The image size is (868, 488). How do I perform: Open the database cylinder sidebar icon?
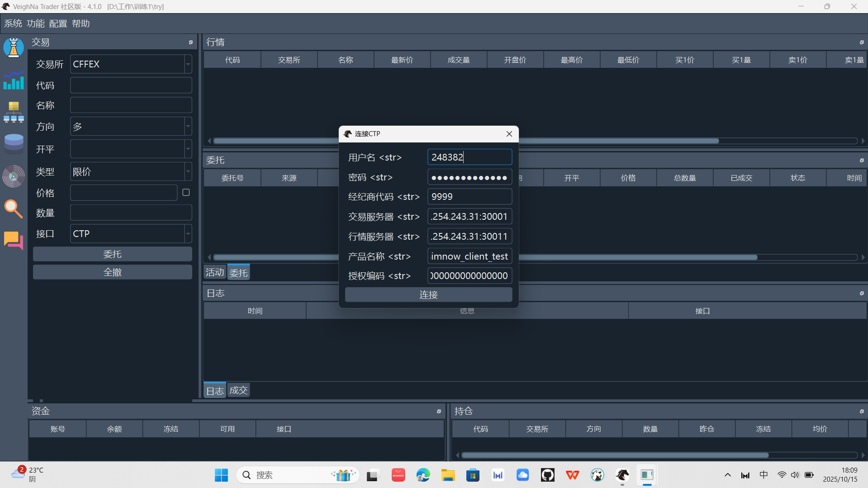point(14,143)
